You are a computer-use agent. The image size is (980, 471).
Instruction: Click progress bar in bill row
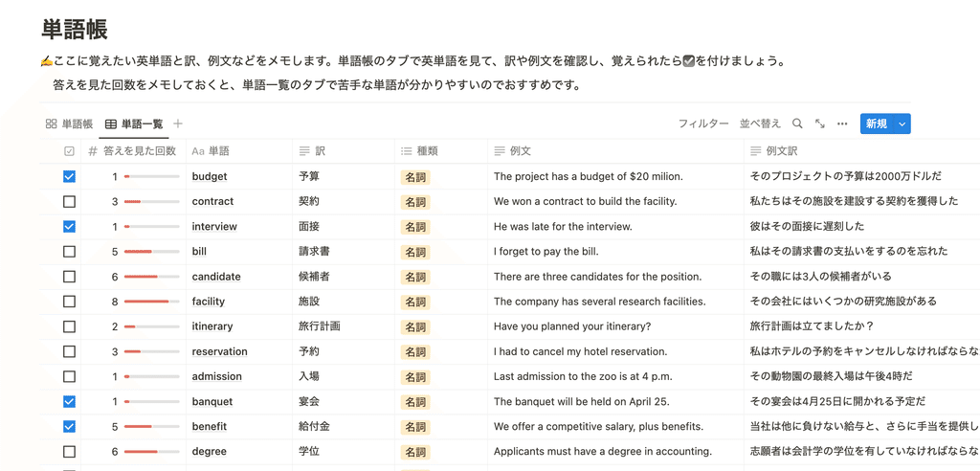[x=152, y=252]
